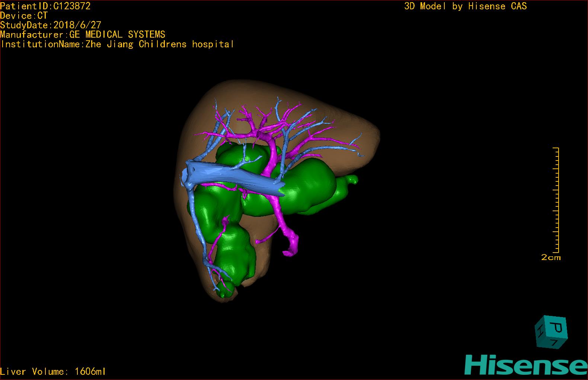Click the small green nodule at right edge
The image size is (588, 380).
(x=352, y=180)
